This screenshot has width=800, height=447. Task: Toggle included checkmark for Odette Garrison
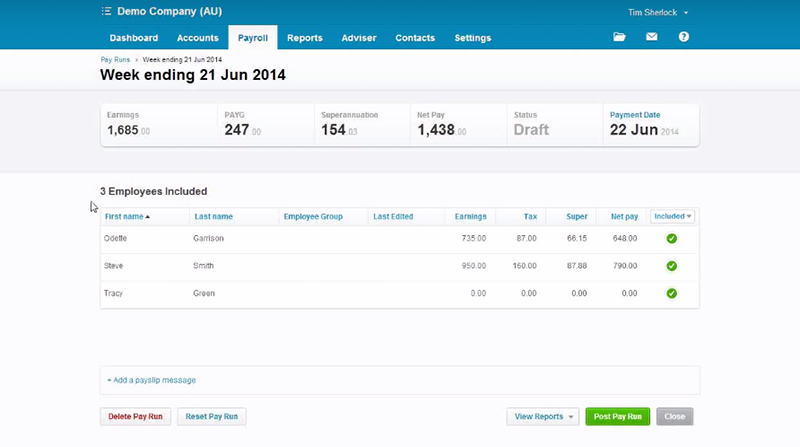click(x=672, y=238)
